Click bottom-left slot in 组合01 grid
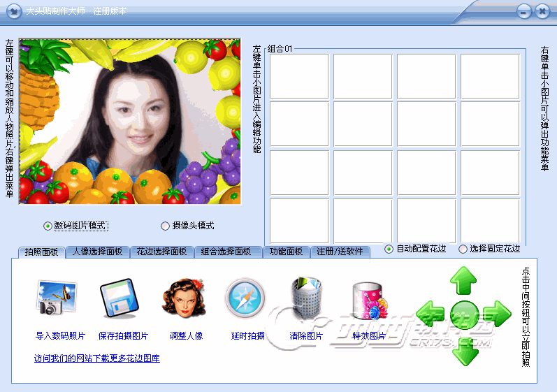 click(299, 221)
